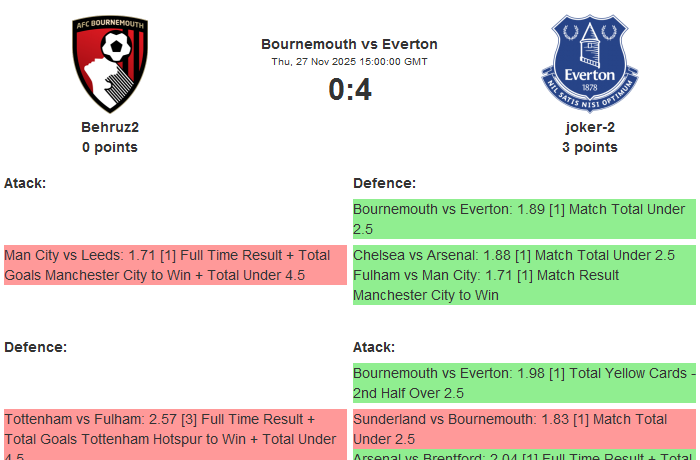
Task: Click Tottenham vs Fulham 2.57 bet row
Action: tap(175, 429)
